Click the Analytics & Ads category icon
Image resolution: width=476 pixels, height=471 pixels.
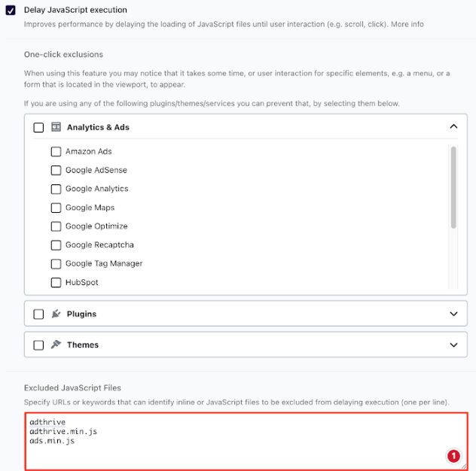(56, 127)
